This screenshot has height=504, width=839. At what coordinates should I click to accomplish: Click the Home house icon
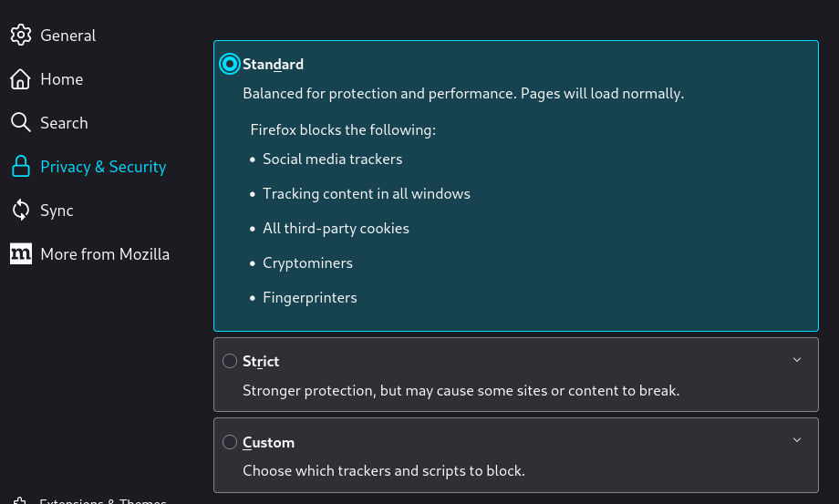20,79
